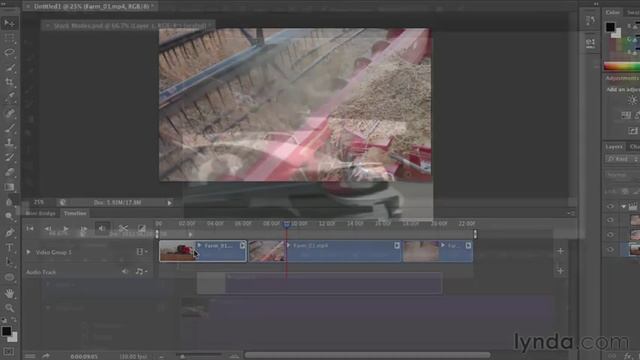Screen dimensions: 640x360
Task: Play the timeline
Action: tap(65, 229)
